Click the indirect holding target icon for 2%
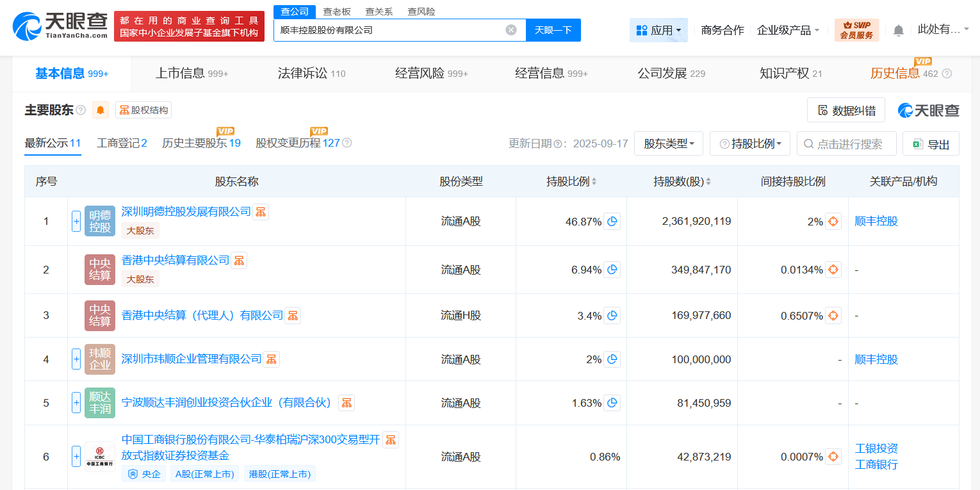Image resolution: width=980 pixels, height=490 pixels. pyautogui.click(x=833, y=222)
